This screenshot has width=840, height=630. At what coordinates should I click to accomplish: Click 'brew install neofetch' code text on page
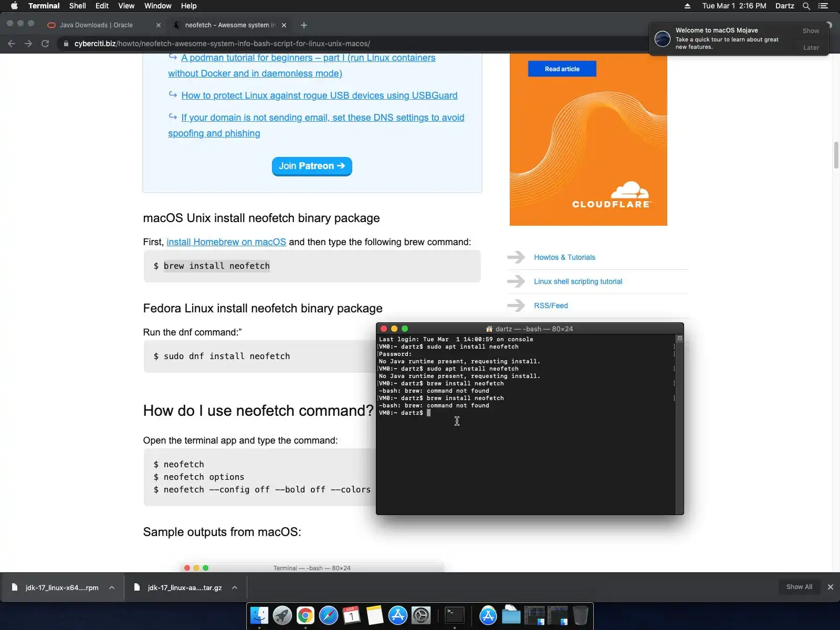[216, 266]
